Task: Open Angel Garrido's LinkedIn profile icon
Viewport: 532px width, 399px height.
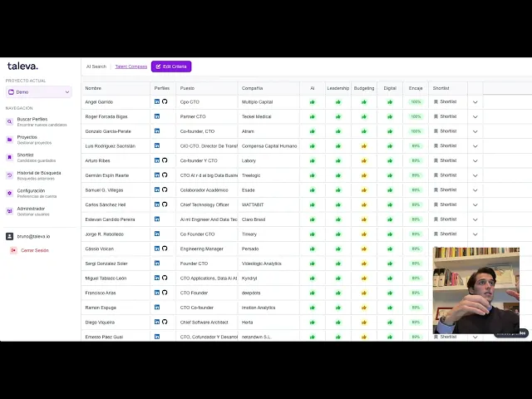Action: tap(157, 101)
